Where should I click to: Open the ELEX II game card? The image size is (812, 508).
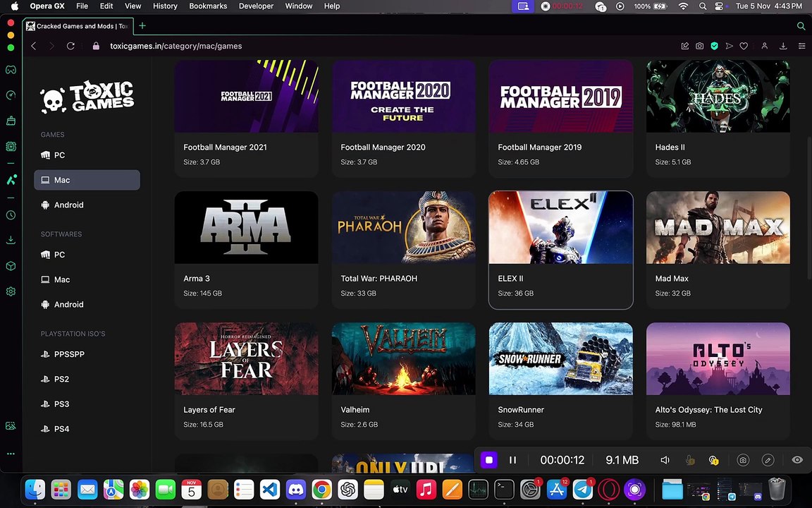point(561,250)
